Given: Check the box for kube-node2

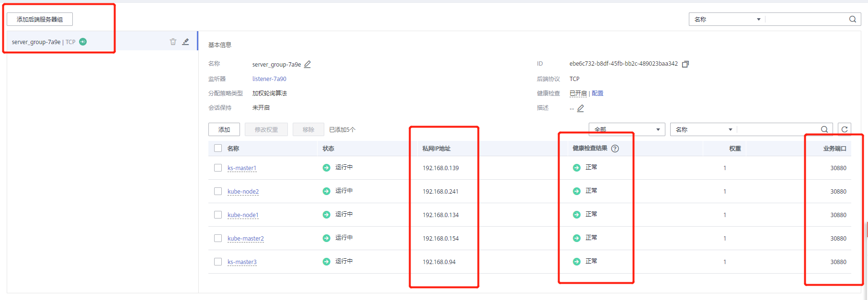Looking at the screenshot, I should pos(218,191).
